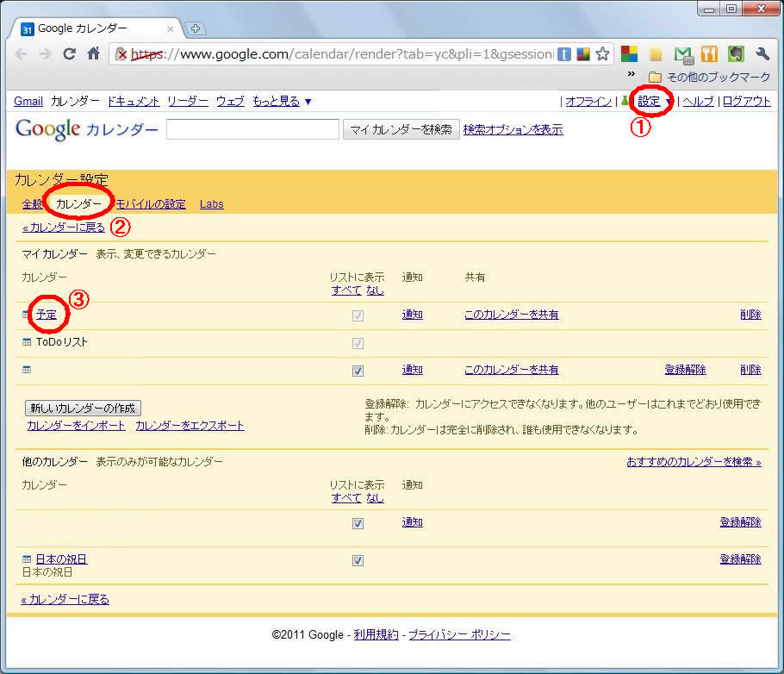
Task: Click 登録解除 for the third My Calendar
Action: coord(686,370)
